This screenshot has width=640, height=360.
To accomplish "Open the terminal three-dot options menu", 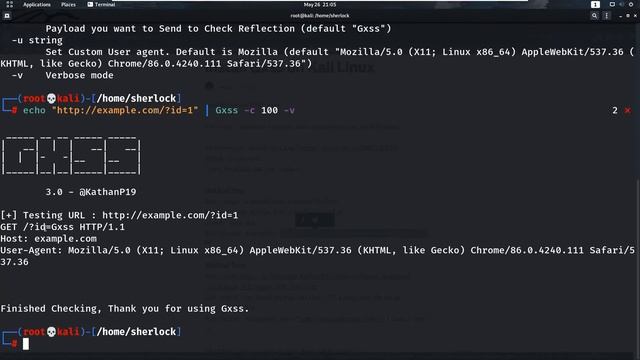I will (607, 16).
